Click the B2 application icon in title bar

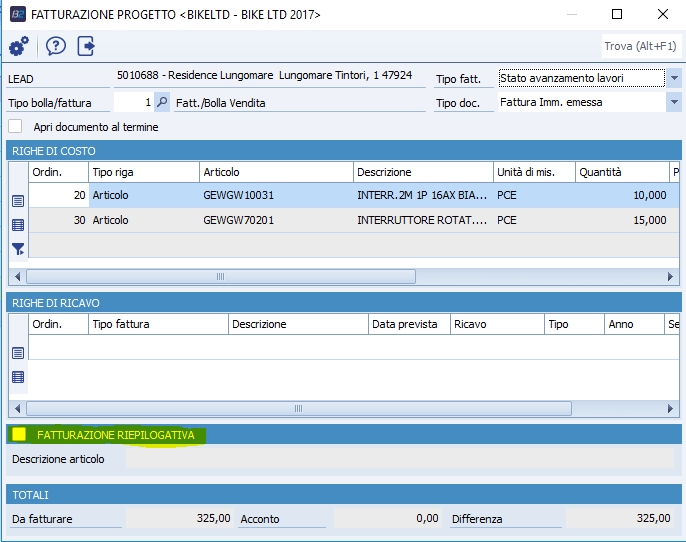[x=18, y=14]
